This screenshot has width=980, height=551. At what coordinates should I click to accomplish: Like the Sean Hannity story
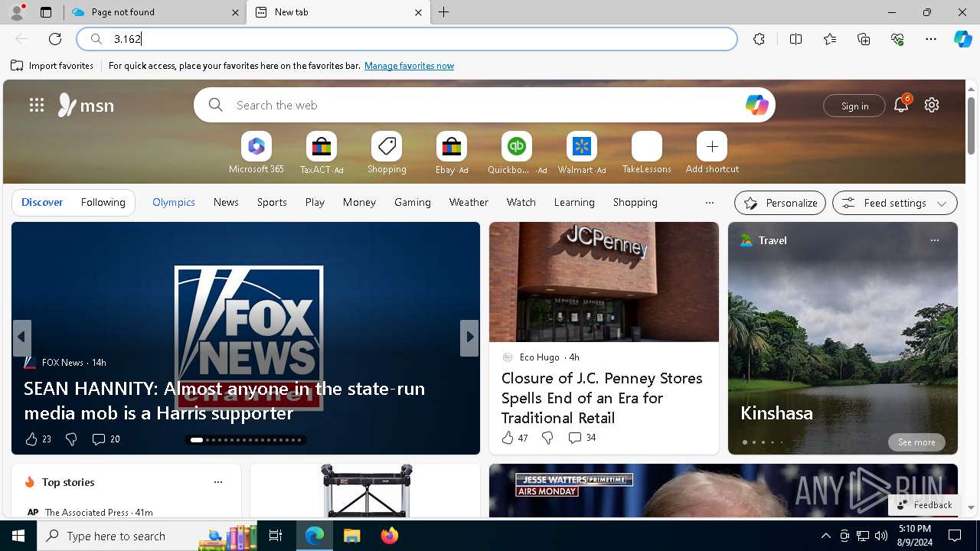pos(38,439)
